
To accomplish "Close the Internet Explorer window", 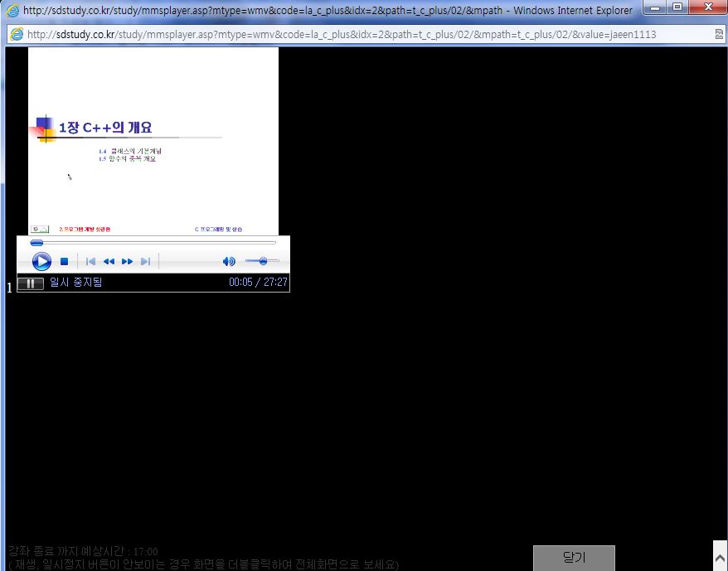I will coord(708,7).
